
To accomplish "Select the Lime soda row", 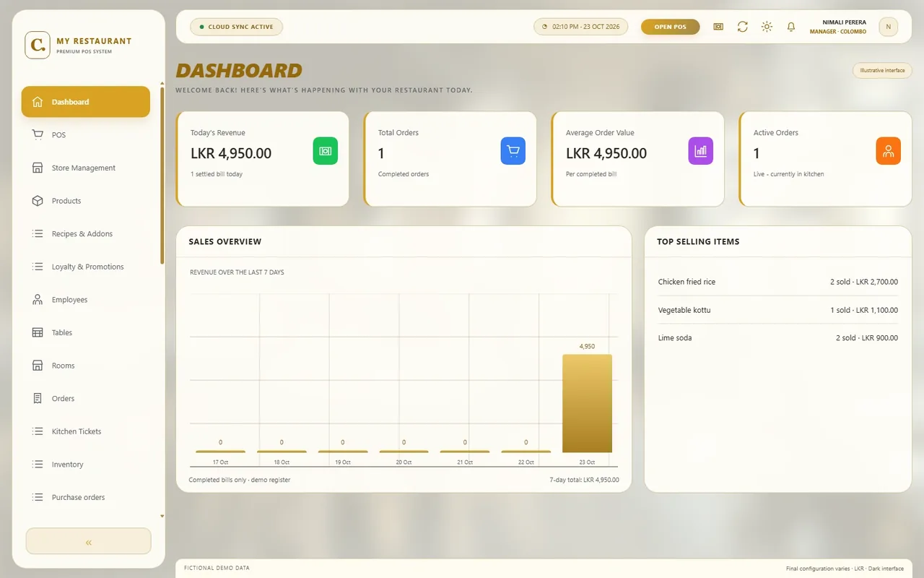I will pyautogui.click(x=778, y=338).
